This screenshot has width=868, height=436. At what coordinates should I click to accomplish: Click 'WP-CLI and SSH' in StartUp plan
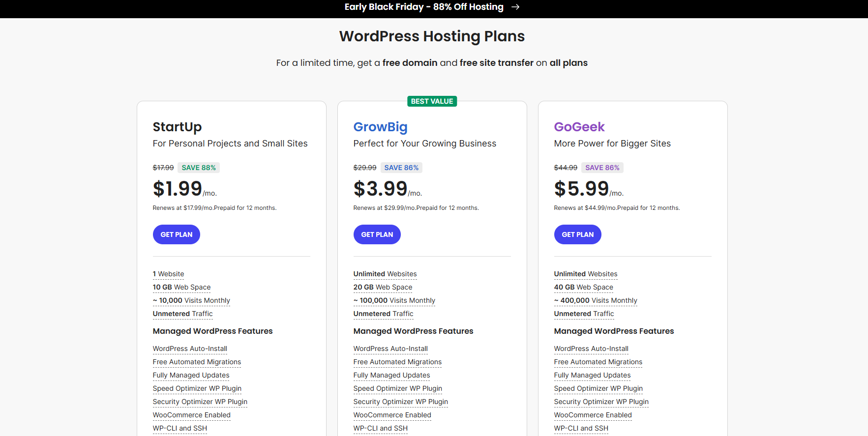click(180, 428)
